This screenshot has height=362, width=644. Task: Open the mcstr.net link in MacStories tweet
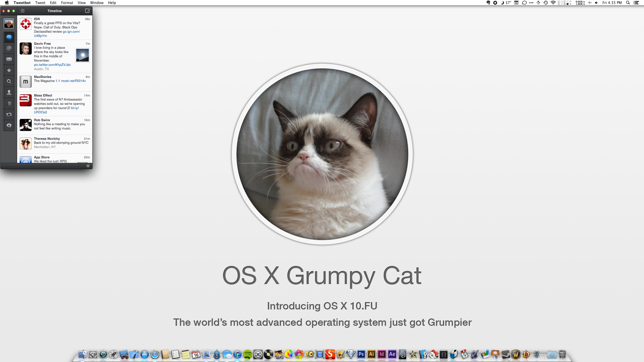click(73, 81)
